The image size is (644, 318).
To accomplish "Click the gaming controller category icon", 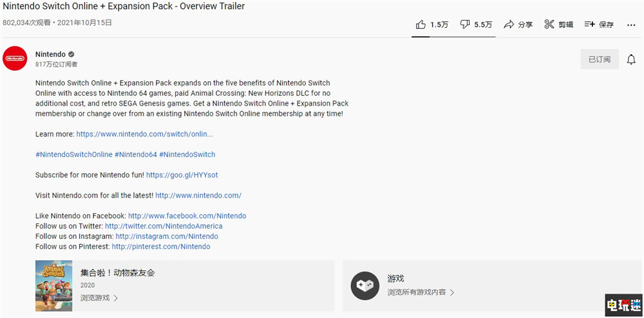I will tap(365, 286).
